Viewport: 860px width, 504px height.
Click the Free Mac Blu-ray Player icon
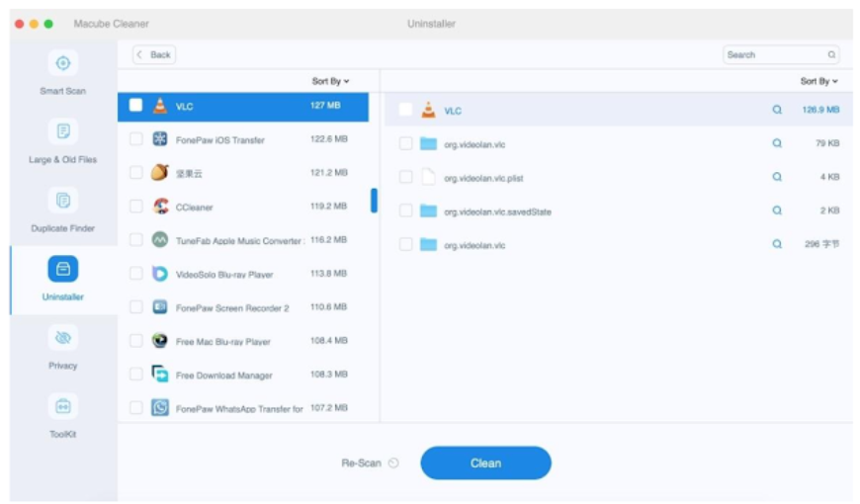159,341
